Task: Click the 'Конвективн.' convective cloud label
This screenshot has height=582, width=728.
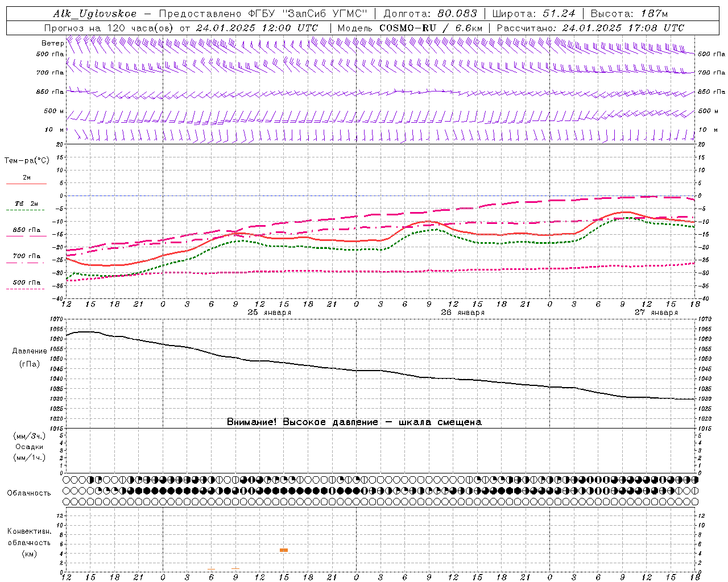Action: coord(29,531)
